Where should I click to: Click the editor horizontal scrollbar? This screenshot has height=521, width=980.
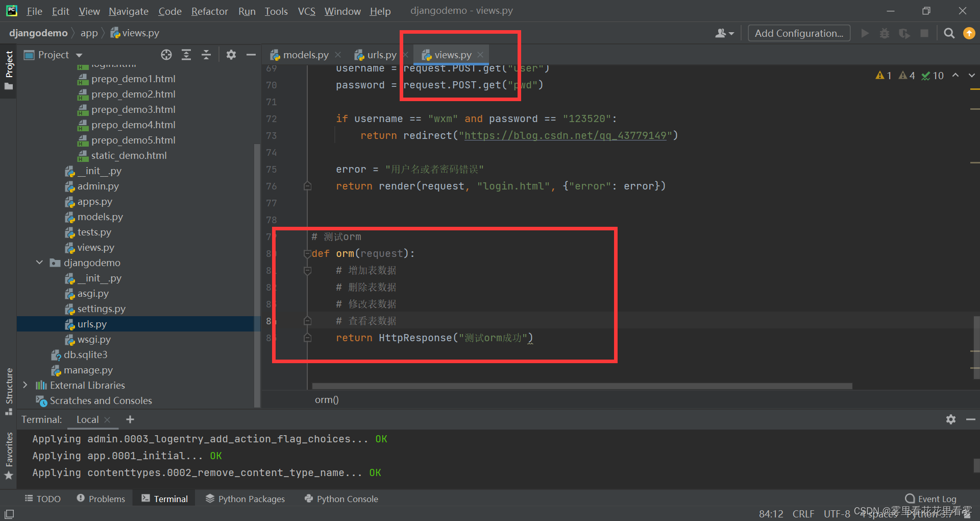tap(582, 386)
